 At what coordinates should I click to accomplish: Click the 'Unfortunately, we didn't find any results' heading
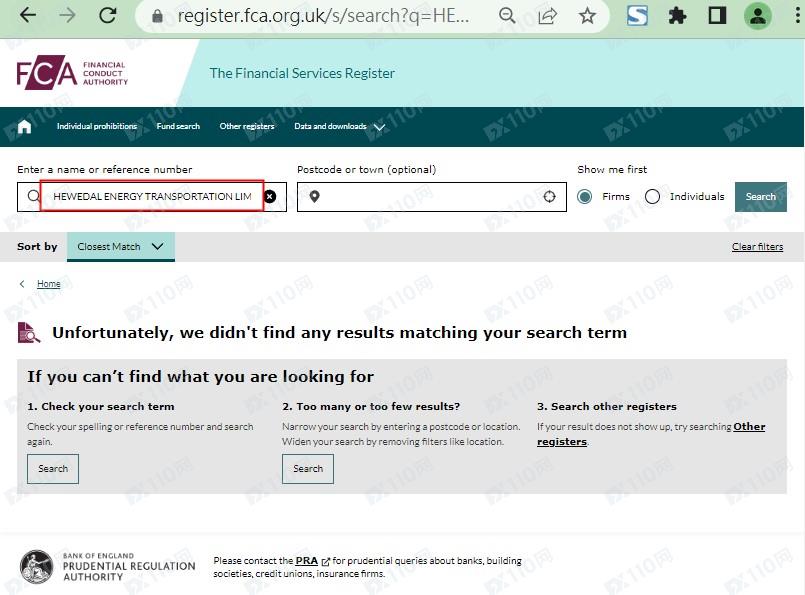[x=339, y=333]
